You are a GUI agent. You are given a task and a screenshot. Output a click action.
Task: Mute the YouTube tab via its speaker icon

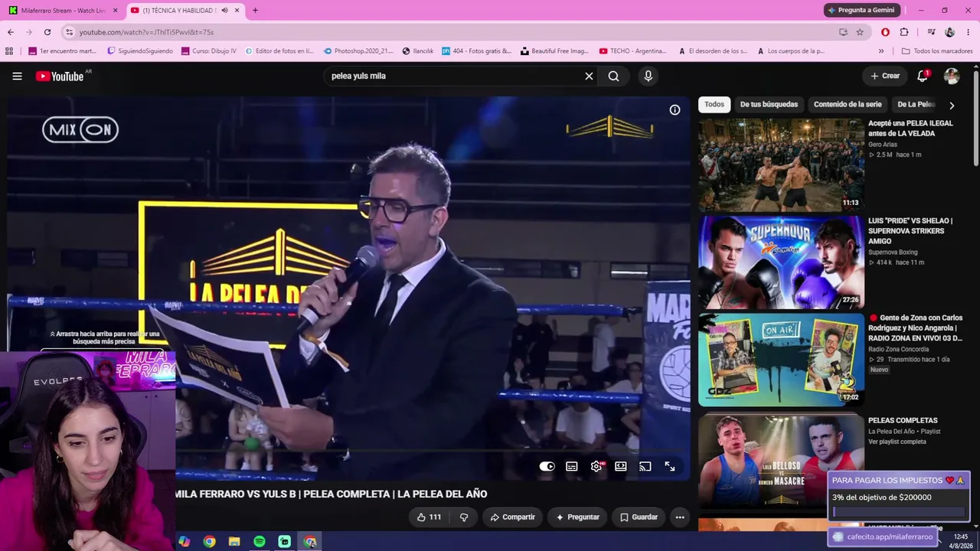[224, 10]
